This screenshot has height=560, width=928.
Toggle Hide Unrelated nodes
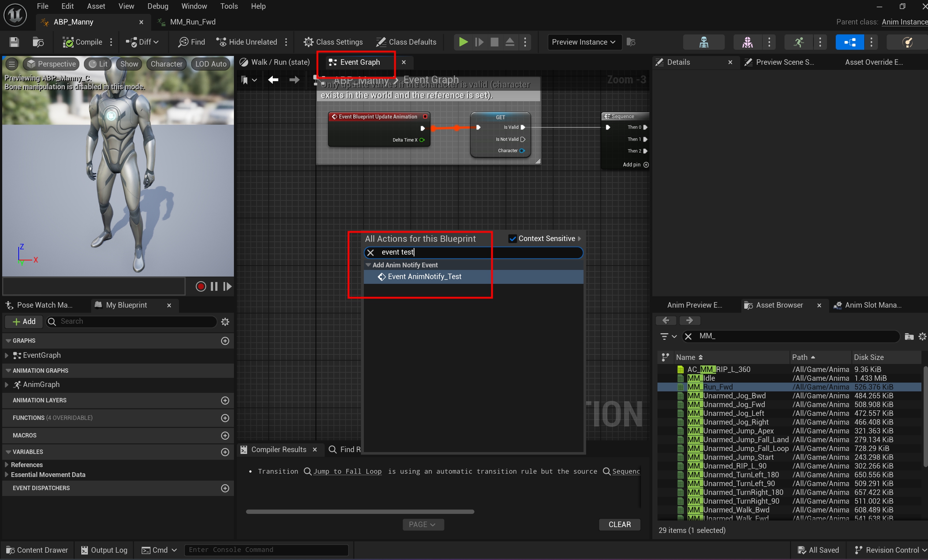coord(246,42)
